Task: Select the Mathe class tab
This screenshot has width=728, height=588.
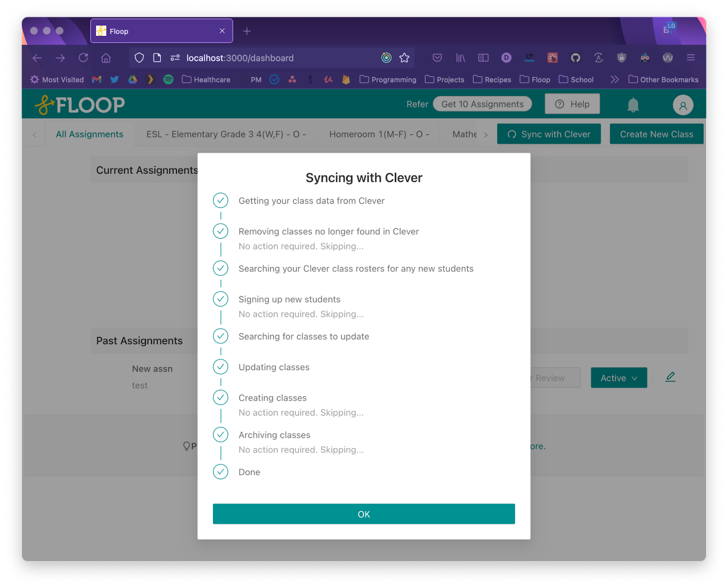Action: (465, 134)
